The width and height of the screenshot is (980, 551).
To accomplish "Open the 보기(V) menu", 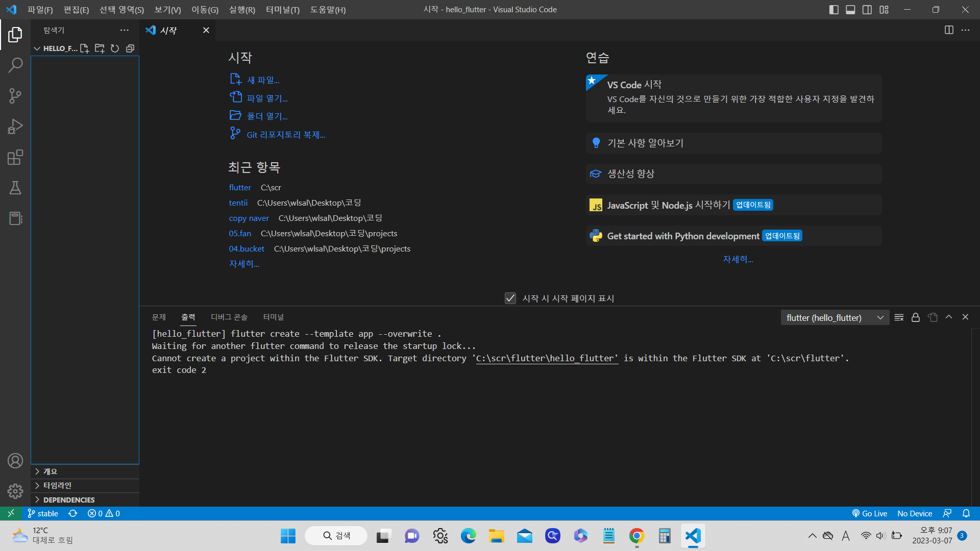I will pyautogui.click(x=167, y=10).
